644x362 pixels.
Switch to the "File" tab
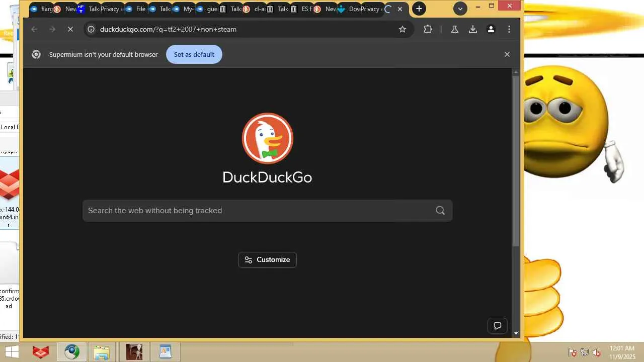pyautogui.click(x=136, y=9)
